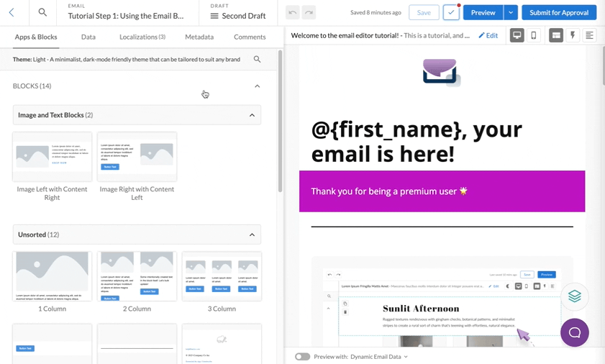Select the 3 Column block thumbnail

(x=222, y=276)
